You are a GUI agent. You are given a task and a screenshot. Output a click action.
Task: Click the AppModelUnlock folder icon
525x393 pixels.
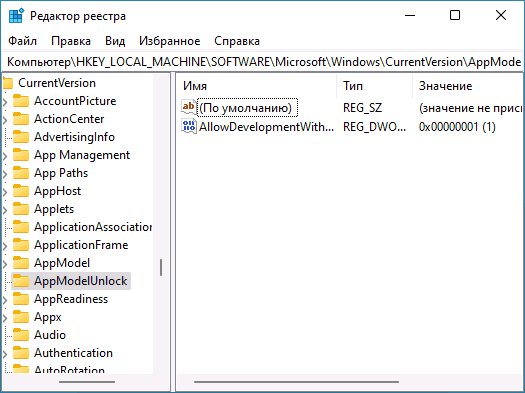click(21, 281)
